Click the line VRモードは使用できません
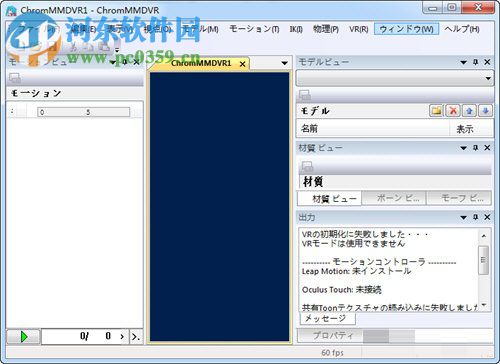500x364 pixels. pos(353,243)
